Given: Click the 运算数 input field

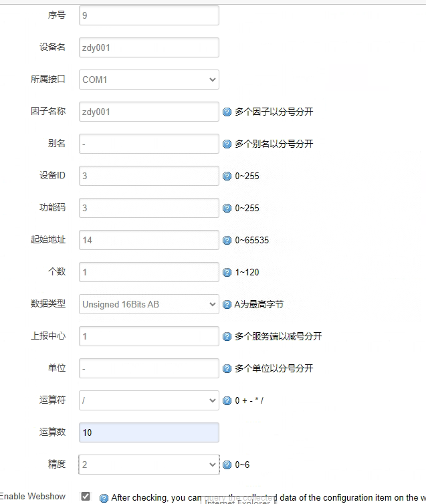Looking at the screenshot, I should [148, 432].
